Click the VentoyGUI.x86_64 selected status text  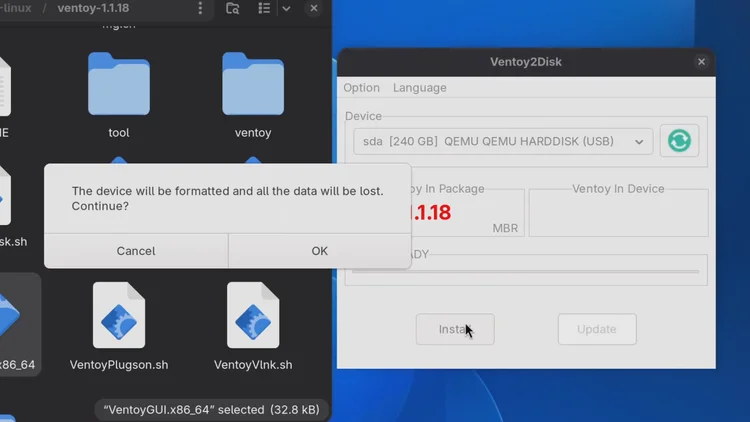(x=211, y=410)
